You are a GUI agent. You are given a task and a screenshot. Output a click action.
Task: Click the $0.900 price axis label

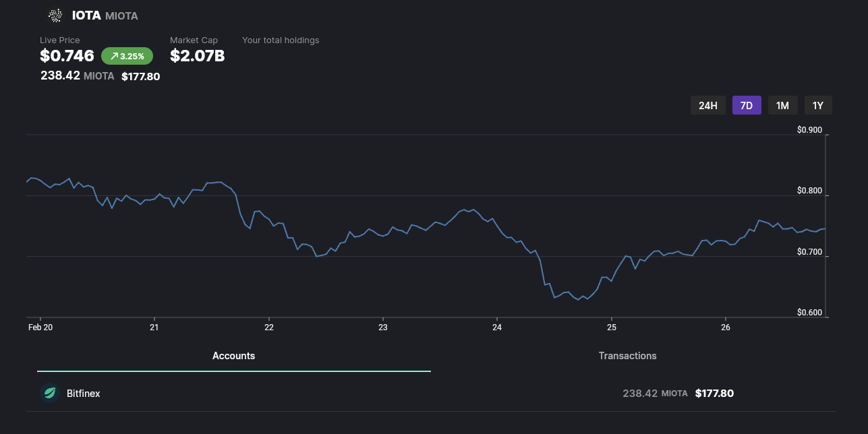click(809, 129)
